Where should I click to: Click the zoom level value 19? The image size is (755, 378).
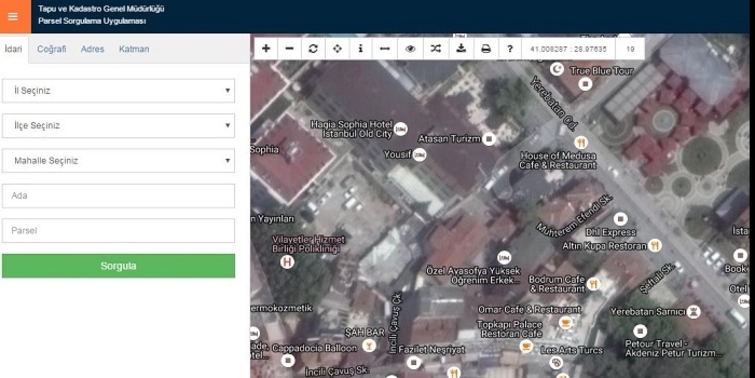coord(630,49)
